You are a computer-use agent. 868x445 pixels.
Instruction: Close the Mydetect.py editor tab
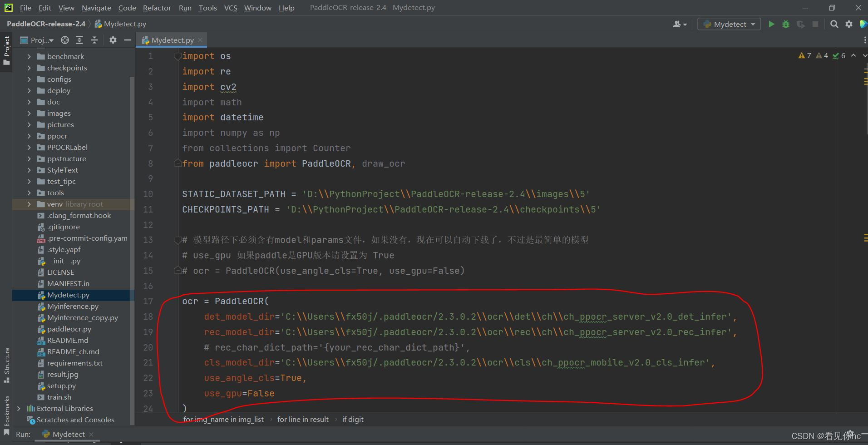click(200, 40)
